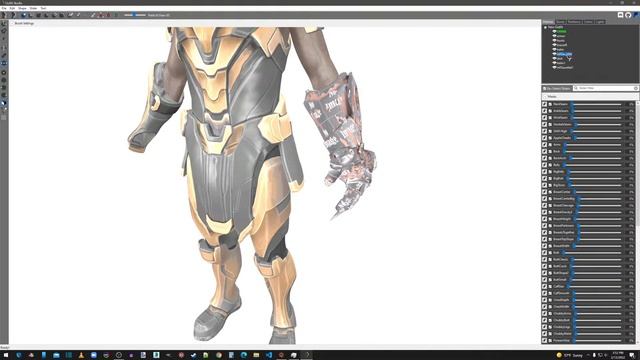The width and height of the screenshot is (640, 360).
Task: Click the Belly slider percent value box
Action: coord(631,165)
